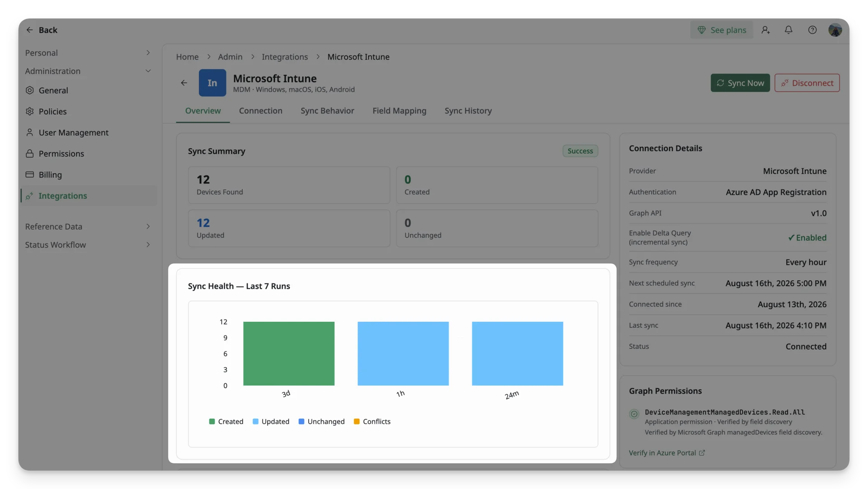Go to Admin in the breadcrumb

(x=230, y=57)
